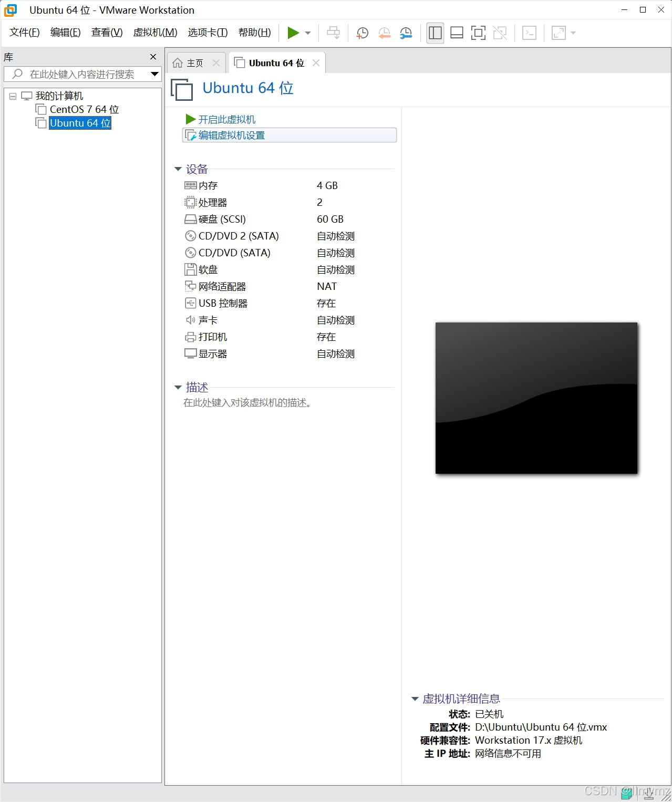Screen dimensions: 672x802
Task: Open the console view toolbar icon
Action: pos(529,33)
